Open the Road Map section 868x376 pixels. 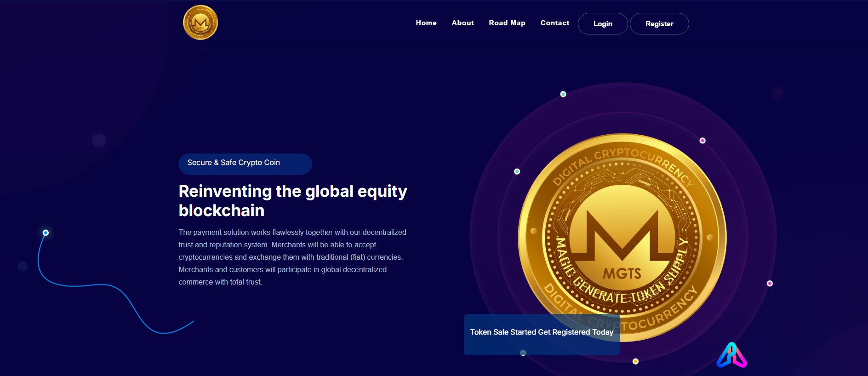click(507, 23)
